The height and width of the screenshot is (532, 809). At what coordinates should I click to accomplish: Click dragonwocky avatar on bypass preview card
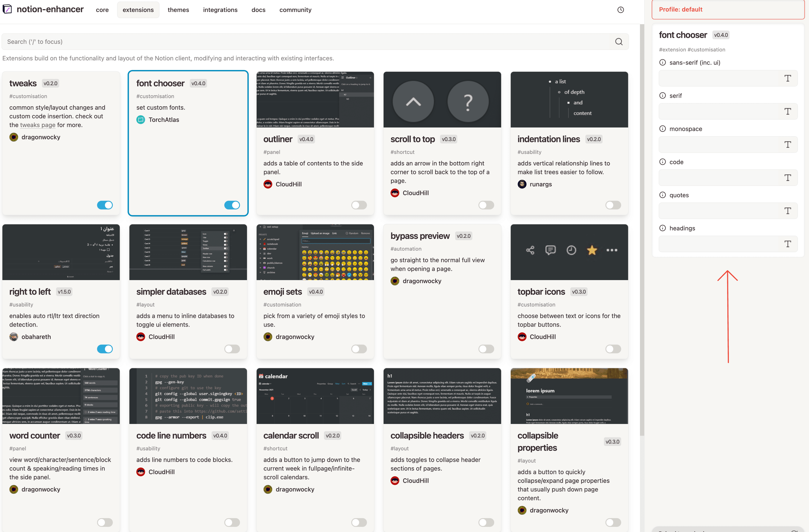395,281
